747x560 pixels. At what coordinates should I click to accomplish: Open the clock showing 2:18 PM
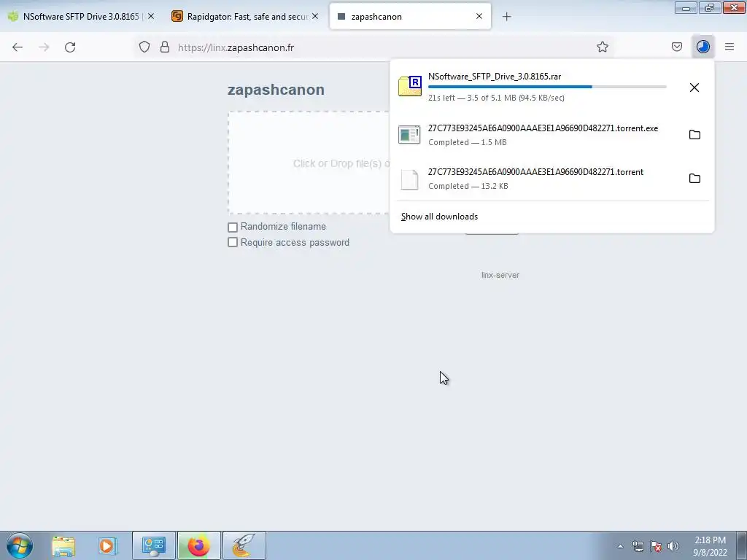pos(710,546)
